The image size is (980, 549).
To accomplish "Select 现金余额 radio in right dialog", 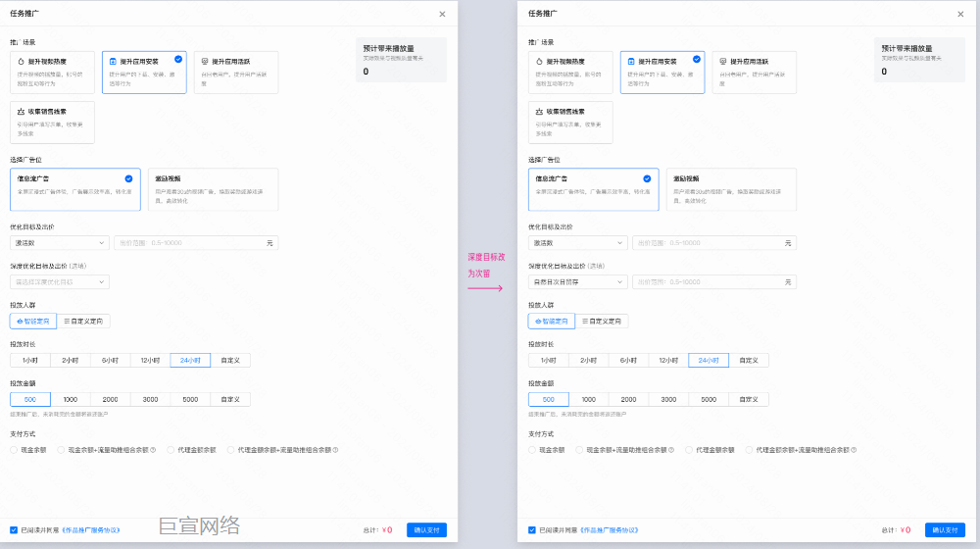I will click(x=532, y=450).
